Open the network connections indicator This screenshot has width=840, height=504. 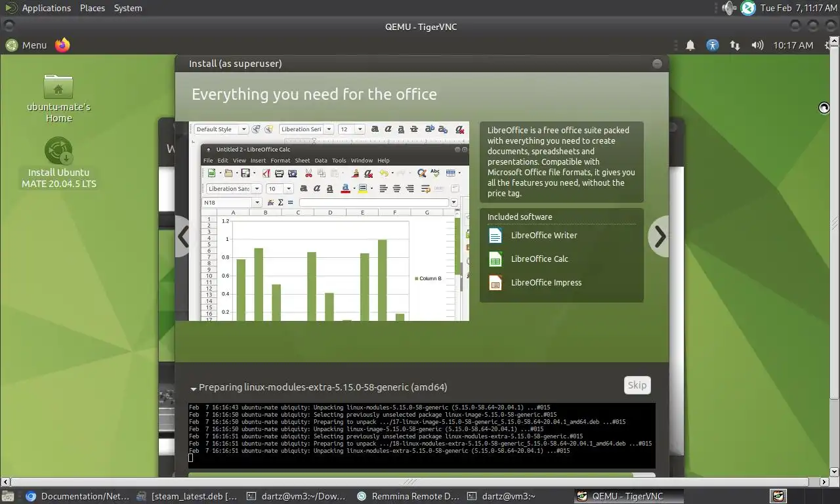pyautogui.click(x=735, y=45)
